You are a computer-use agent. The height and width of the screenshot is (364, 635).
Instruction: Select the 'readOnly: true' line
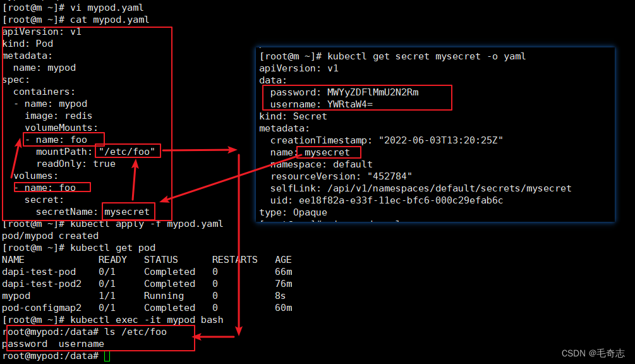click(76, 164)
